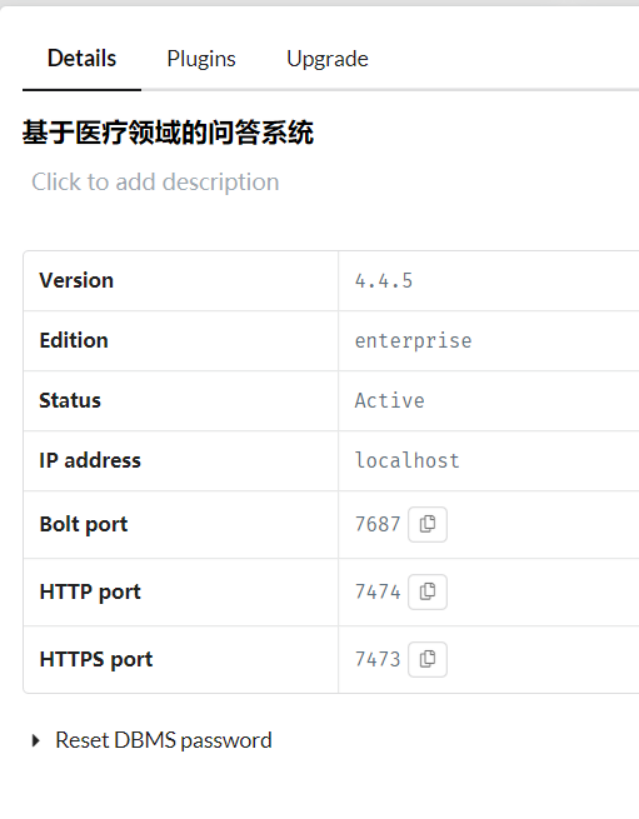Select the localhost IP address value
Screen dimensions: 639x819
(x=407, y=461)
